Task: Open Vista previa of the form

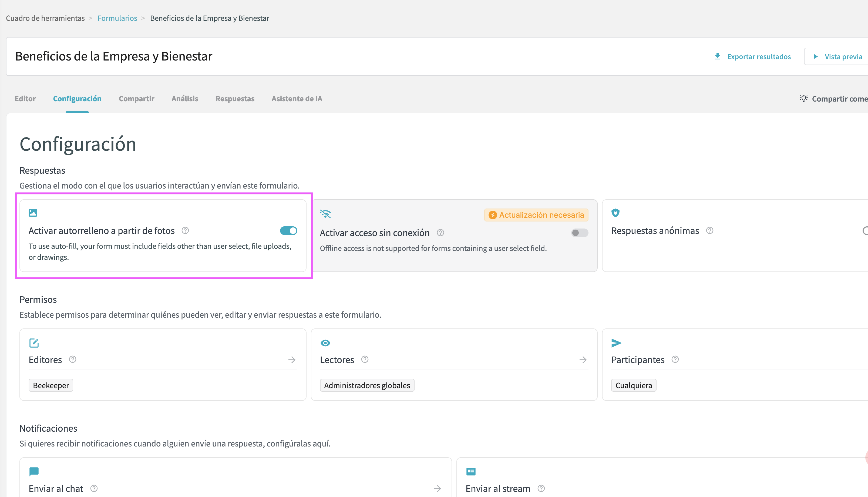Action: tap(836, 57)
